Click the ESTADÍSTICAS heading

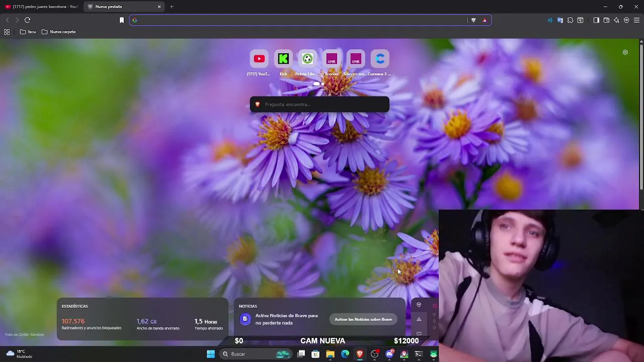(x=74, y=306)
